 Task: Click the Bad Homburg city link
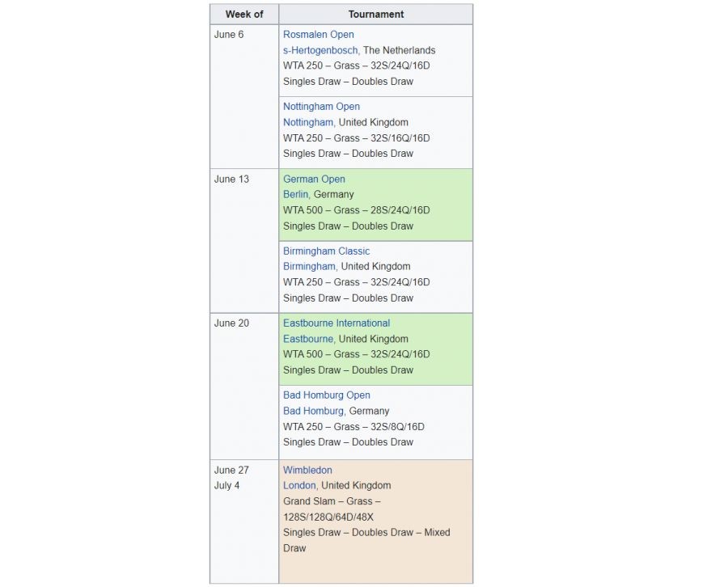(x=313, y=411)
